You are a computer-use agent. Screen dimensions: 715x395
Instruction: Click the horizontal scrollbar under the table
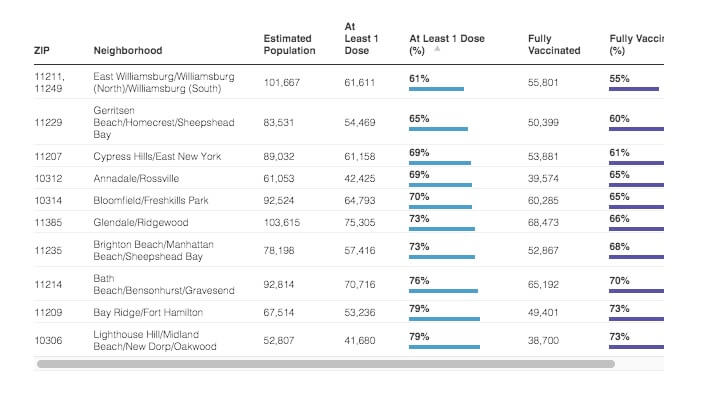click(326, 364)
